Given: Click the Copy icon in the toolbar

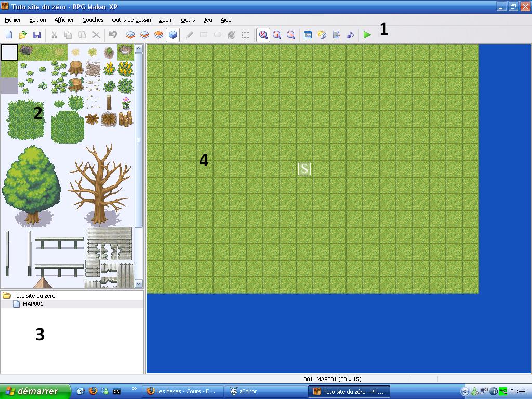Looking at the screenshot, I should pyautogui.click(x=68, y=35).
